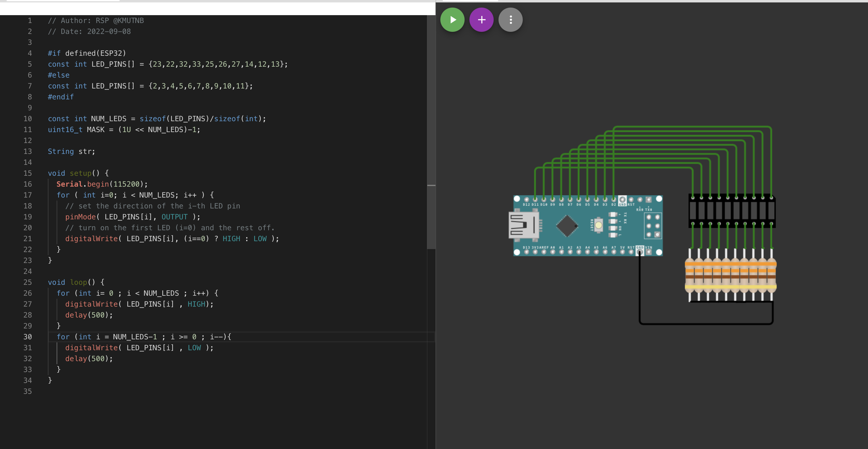Screen dimensions: 868x449
Task: Click the '#if defined(ESP32)' directive
Action: [x=87, y=53]
